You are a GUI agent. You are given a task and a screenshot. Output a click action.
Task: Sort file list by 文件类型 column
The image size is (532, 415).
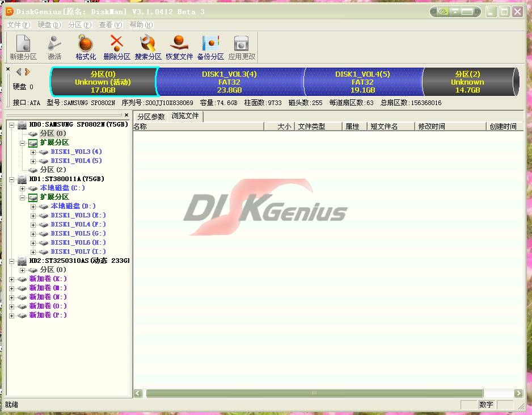pyautogui.click(x=318, y=127)
